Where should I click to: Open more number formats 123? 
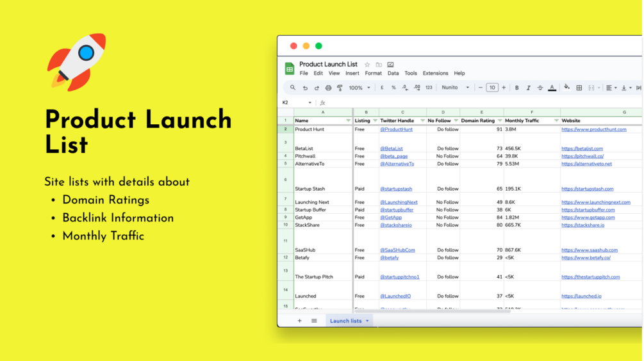click(x=429, y=88)
